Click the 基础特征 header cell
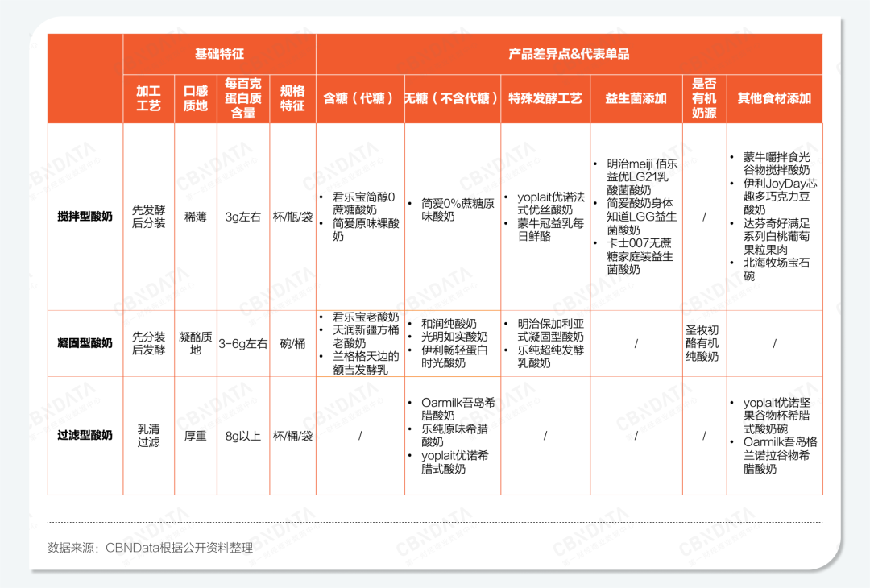 219,54
